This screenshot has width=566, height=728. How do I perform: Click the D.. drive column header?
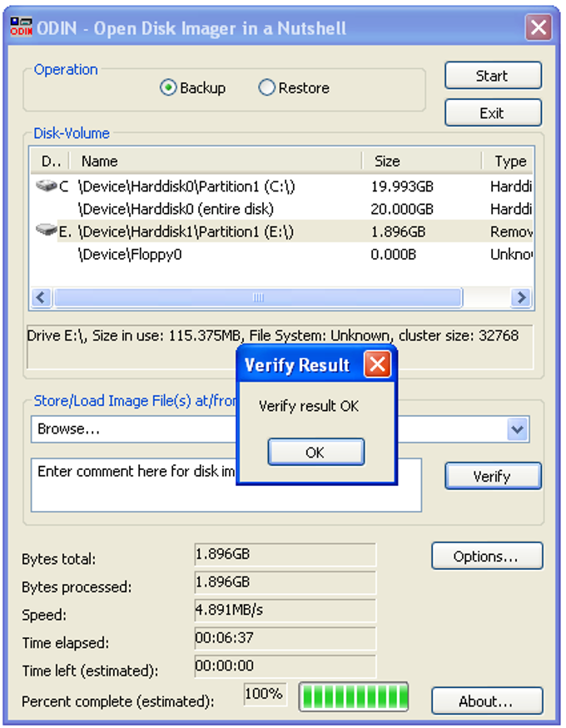pos(50,161)
